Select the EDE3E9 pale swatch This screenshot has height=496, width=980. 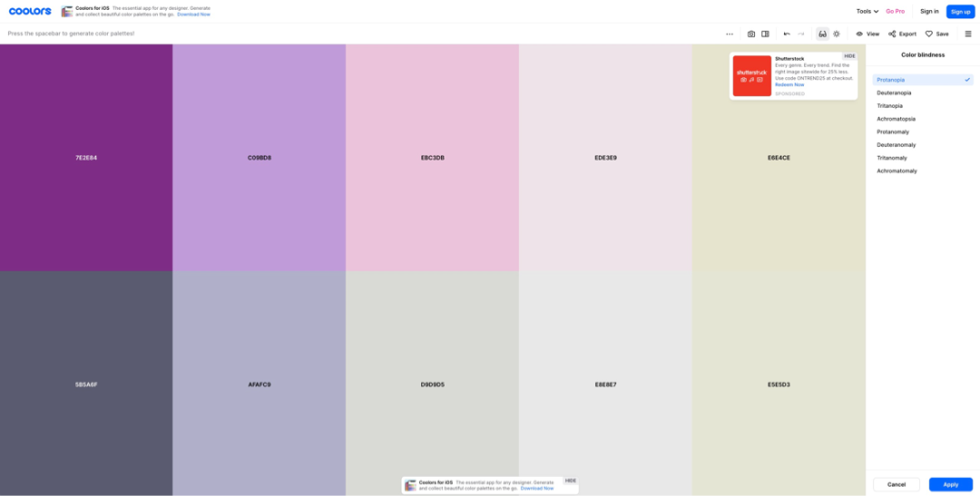point(605,158)
